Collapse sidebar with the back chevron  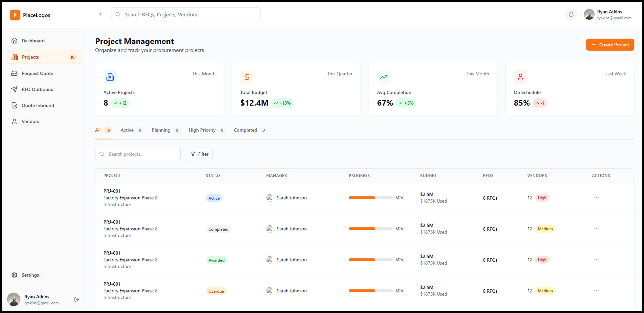click(100, 14)
